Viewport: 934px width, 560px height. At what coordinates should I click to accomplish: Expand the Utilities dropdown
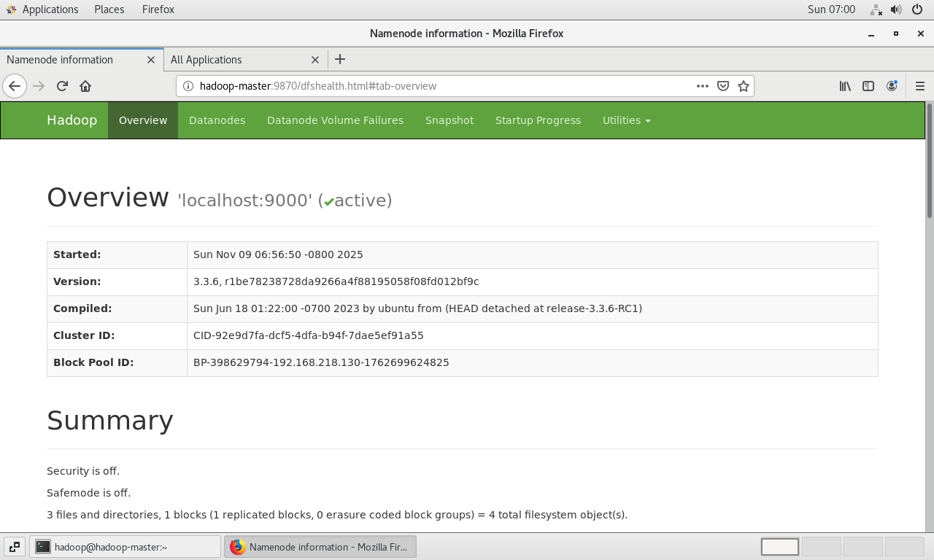tap(626, 120)
